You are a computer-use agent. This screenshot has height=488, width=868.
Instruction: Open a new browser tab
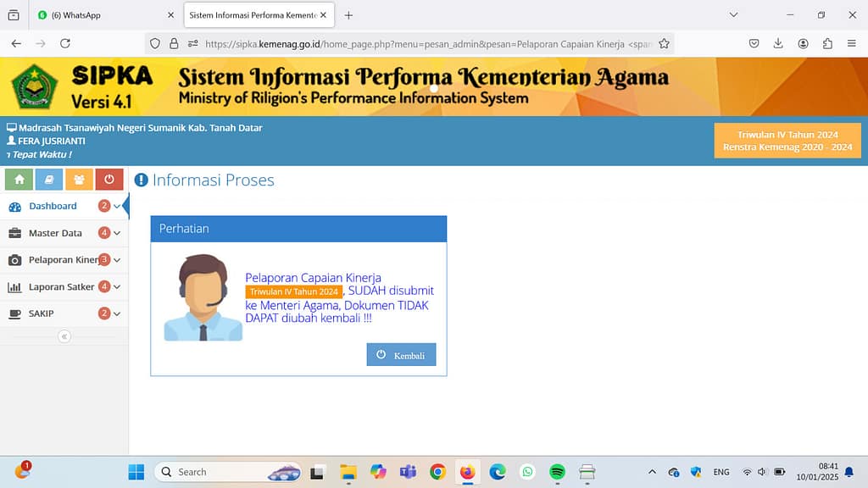click(x=348, y=15)
